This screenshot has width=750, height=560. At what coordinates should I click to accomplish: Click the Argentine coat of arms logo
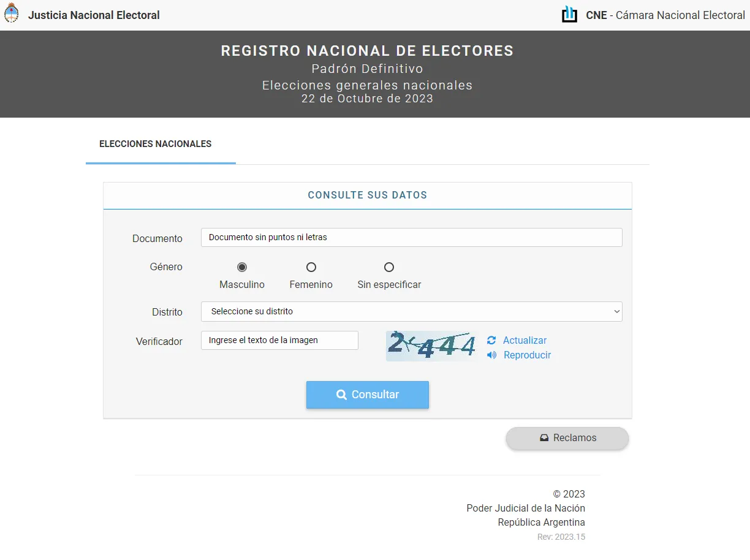(x=12, y=13)
